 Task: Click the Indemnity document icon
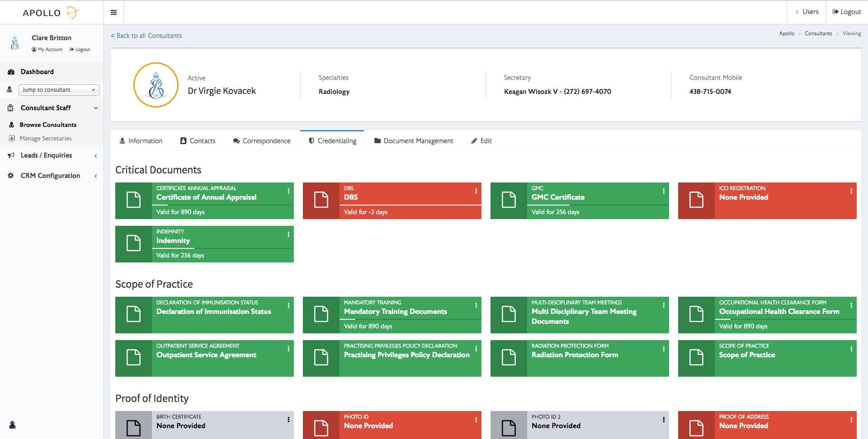pos(133,243)
